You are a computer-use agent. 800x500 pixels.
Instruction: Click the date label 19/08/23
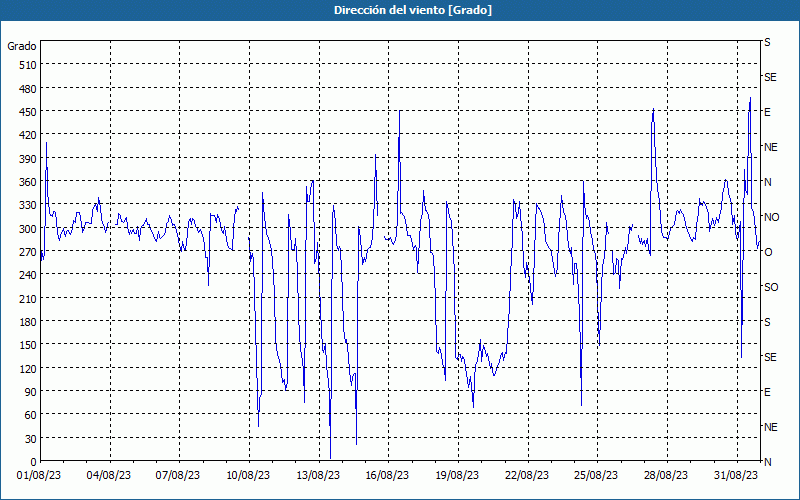(x=457, y=476)
